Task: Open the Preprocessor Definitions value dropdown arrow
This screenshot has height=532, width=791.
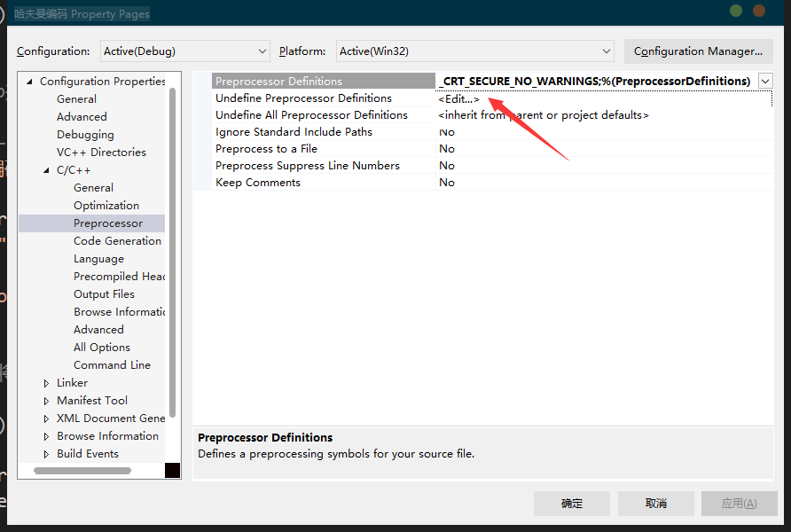Action: tap(766, 82)
